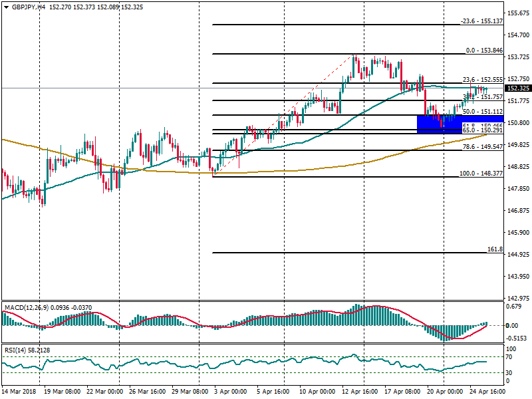
Task: Select the blue rectangle support zone
Action: tap(439, 123)
